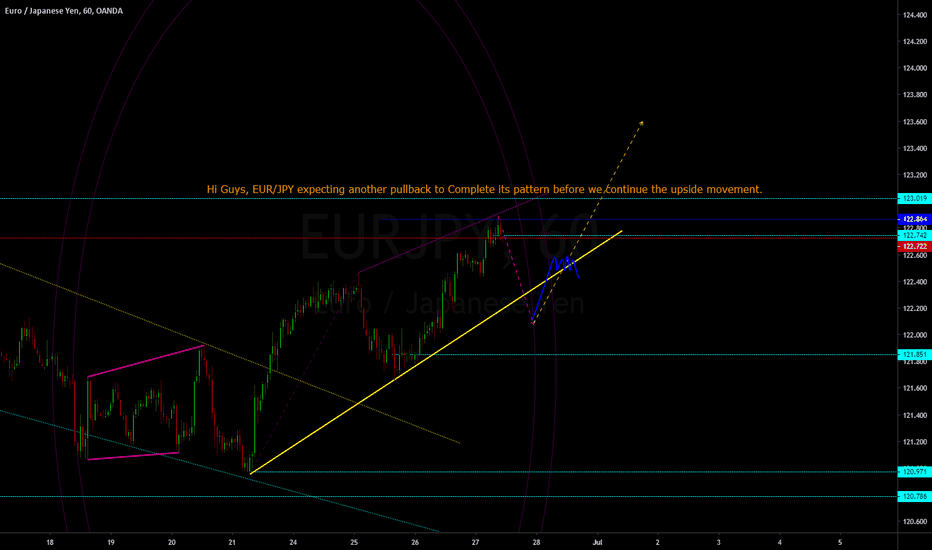Click the blue 122.864 price label

[x=914, y=219]
